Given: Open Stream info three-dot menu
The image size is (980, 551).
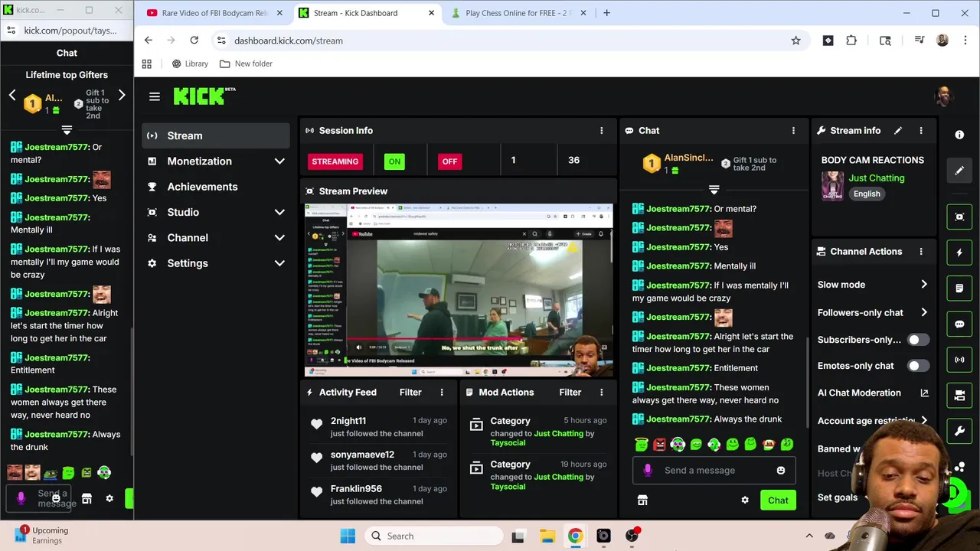Looking at the screenshot, I should (921, 131).
